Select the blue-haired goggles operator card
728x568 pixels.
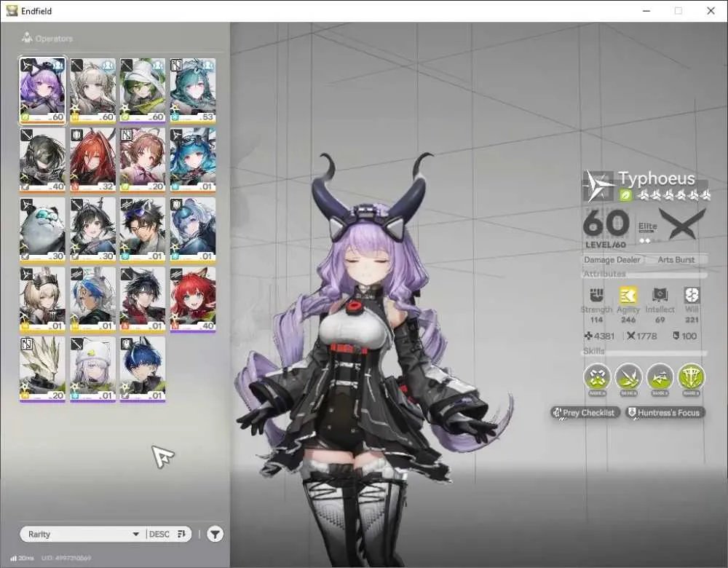point(193,161)
